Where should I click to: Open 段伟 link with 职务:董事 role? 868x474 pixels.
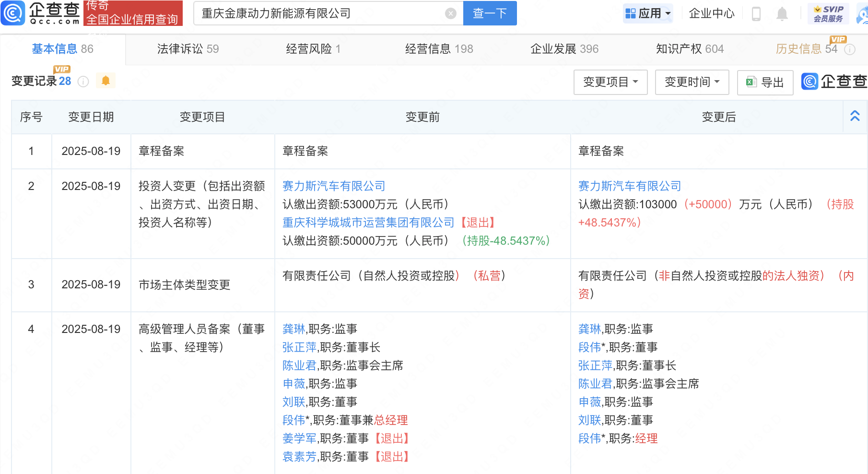589,347
